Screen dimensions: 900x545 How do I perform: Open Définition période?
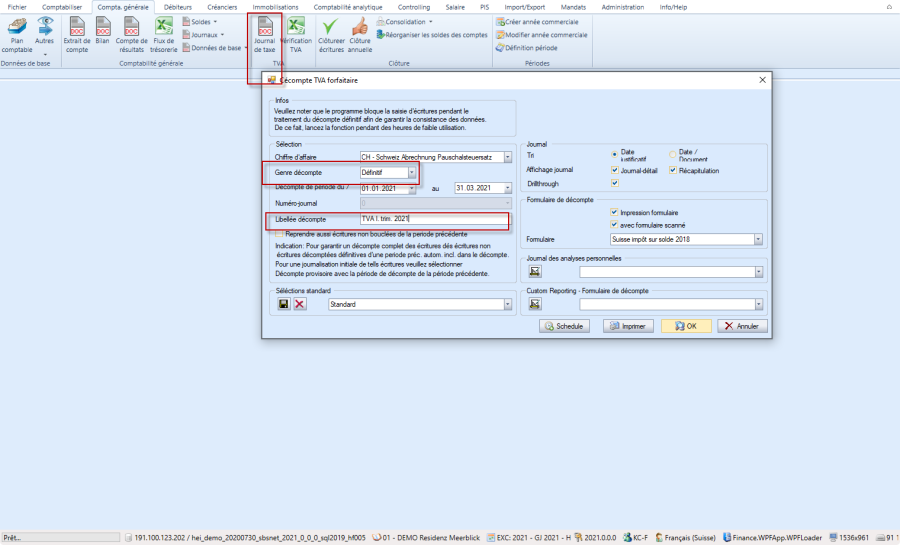[x=526, y=48]
